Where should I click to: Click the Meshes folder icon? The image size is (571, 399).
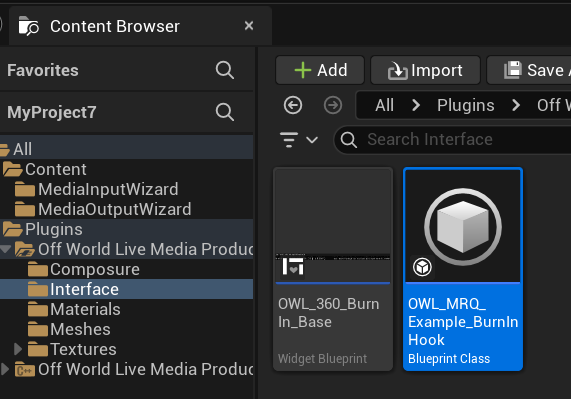pos(38,329)
